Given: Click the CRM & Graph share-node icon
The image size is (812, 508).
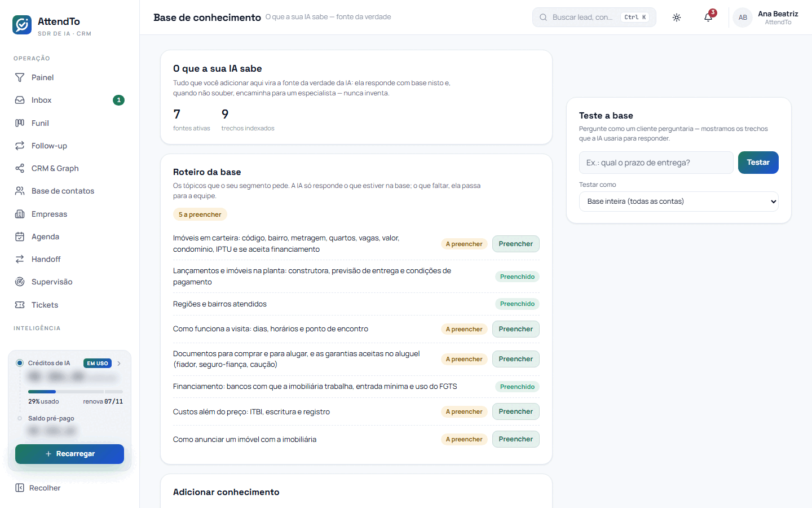Looking at the screenshot, I should 20,168.
